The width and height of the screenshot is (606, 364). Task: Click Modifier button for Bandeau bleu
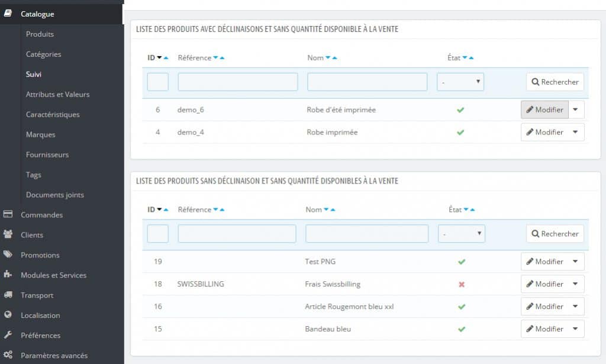pos(544,329)
